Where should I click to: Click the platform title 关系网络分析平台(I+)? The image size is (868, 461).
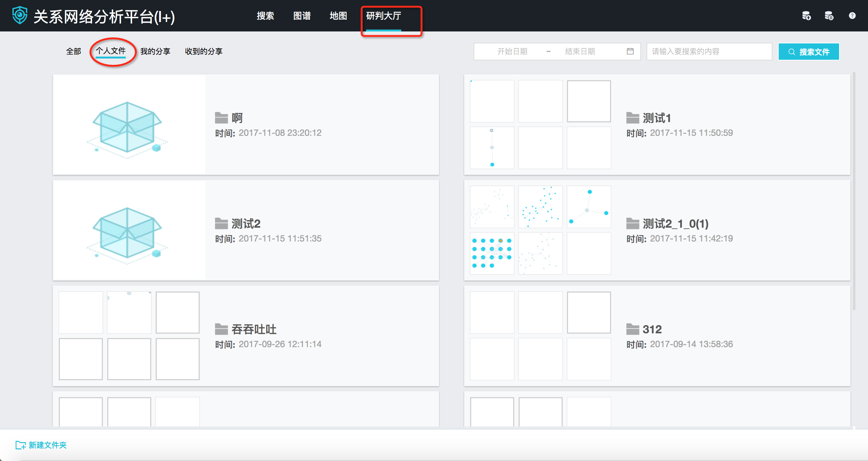coord(104,17)
